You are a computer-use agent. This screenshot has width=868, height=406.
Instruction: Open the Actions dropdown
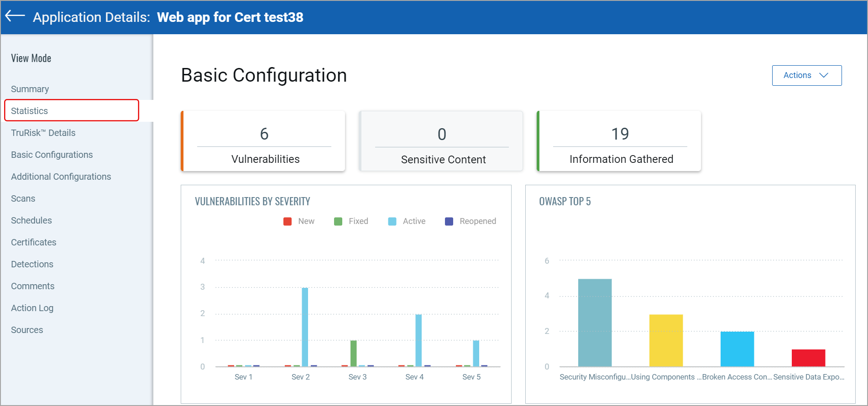pos(806,75)
